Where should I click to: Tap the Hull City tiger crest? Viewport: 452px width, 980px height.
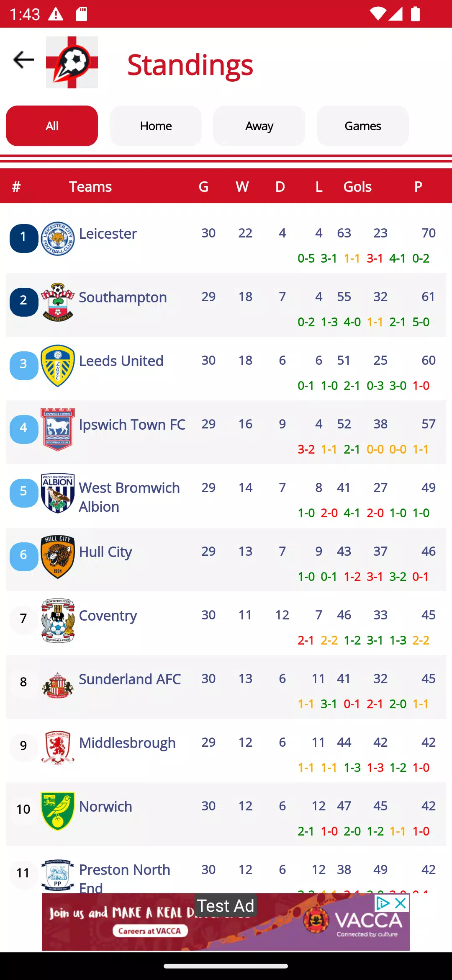click(x=58, y=557)
